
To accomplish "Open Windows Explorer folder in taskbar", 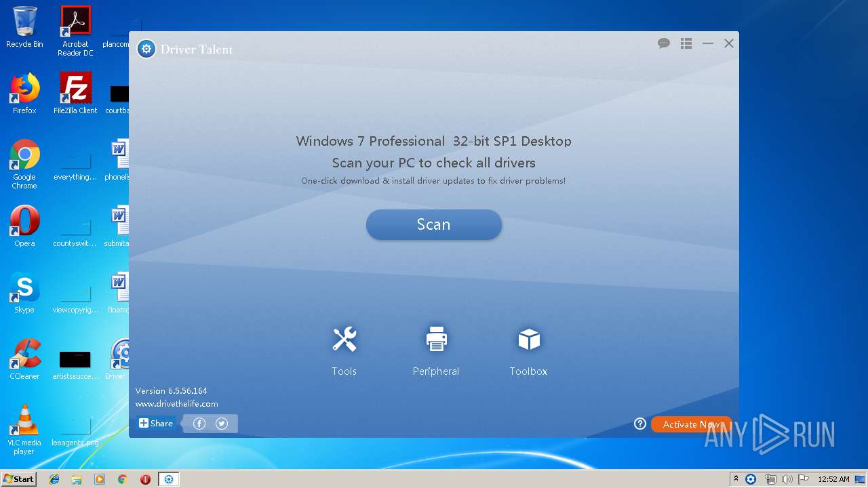I will coord(77,479).
